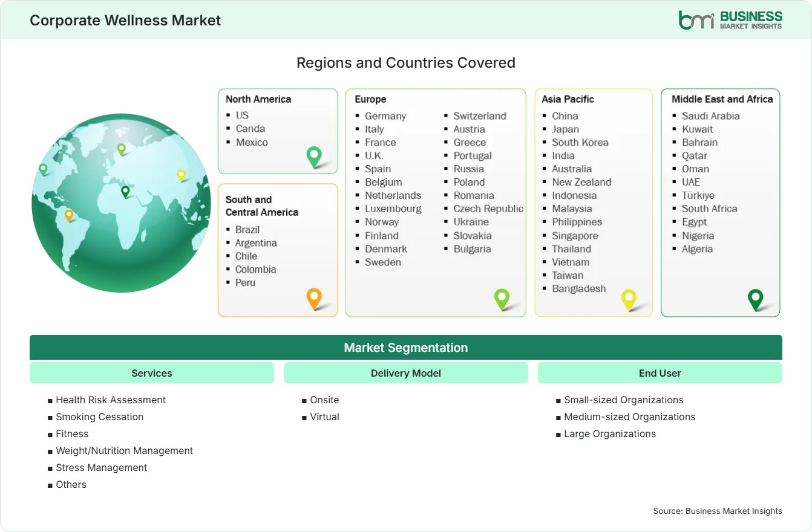Click South Korea in Asia Pacific list
The height and width of the screenshot is (532, 812).
(580, 142)
